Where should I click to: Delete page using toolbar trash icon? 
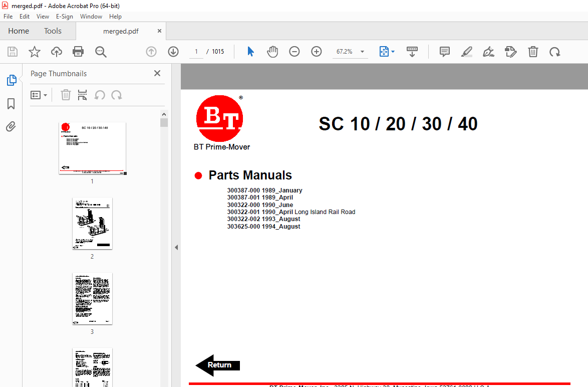[x=533, y=52]
